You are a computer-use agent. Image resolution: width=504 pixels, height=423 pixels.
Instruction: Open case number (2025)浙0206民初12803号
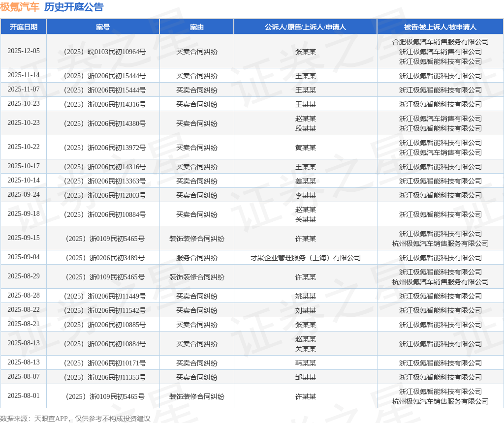point(103,195)
